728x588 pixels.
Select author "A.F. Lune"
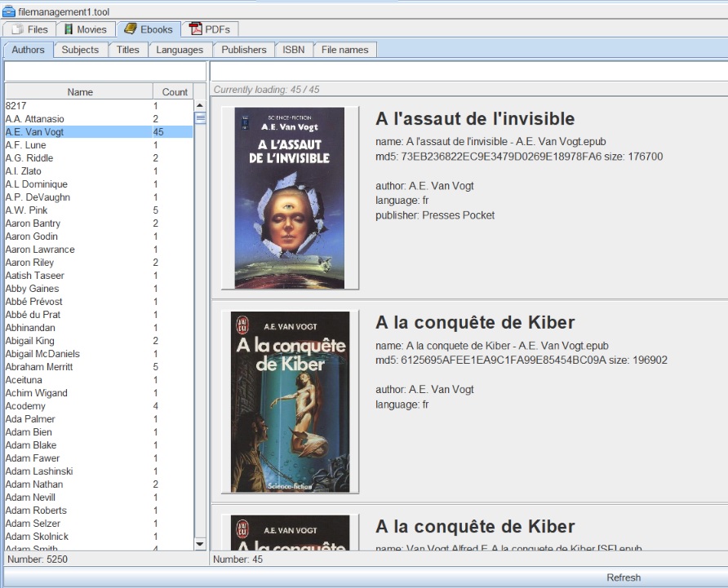coord(99,145)
